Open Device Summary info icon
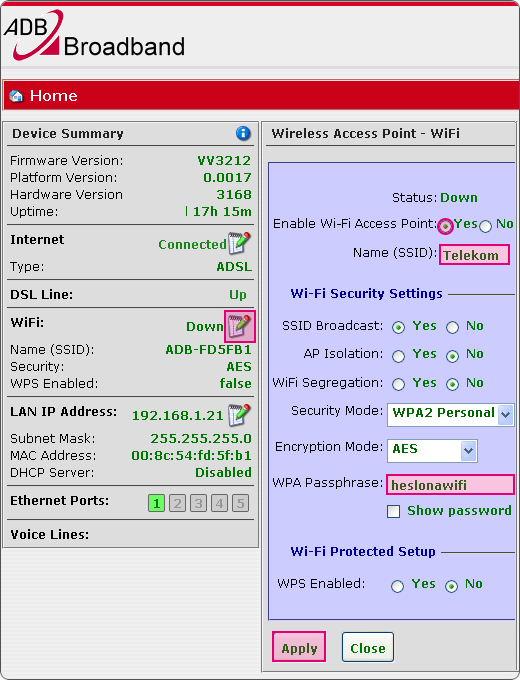Viewport: 520px width, 680px height. click(x=243, y=133)
